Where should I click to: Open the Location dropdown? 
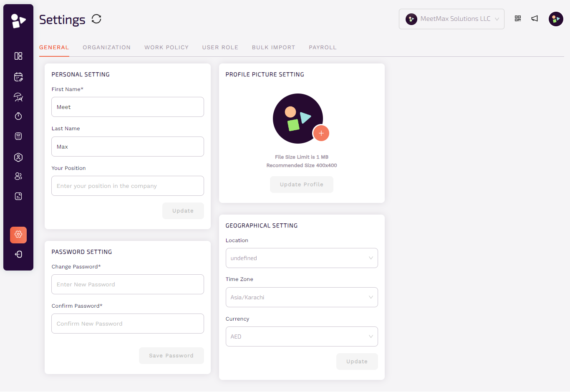point(301,258)
